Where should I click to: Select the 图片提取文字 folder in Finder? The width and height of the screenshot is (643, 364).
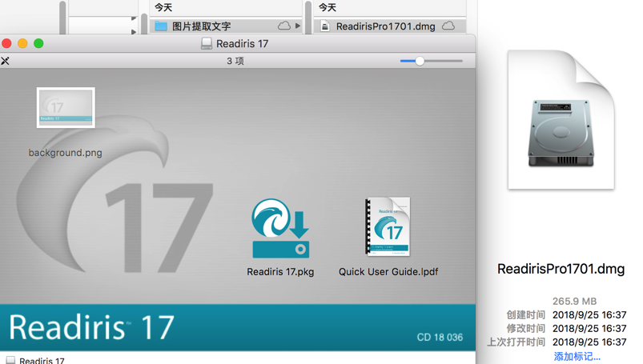(227, 26)
